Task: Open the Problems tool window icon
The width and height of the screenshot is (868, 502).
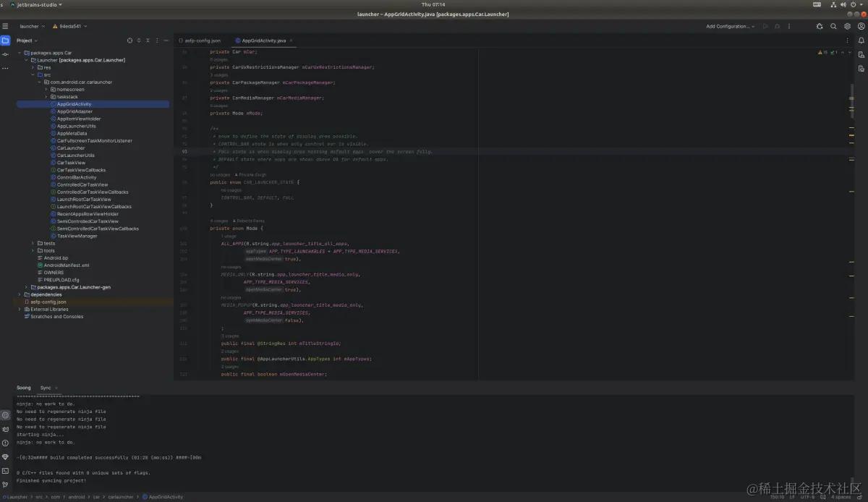Action: (x=5, y=443)
